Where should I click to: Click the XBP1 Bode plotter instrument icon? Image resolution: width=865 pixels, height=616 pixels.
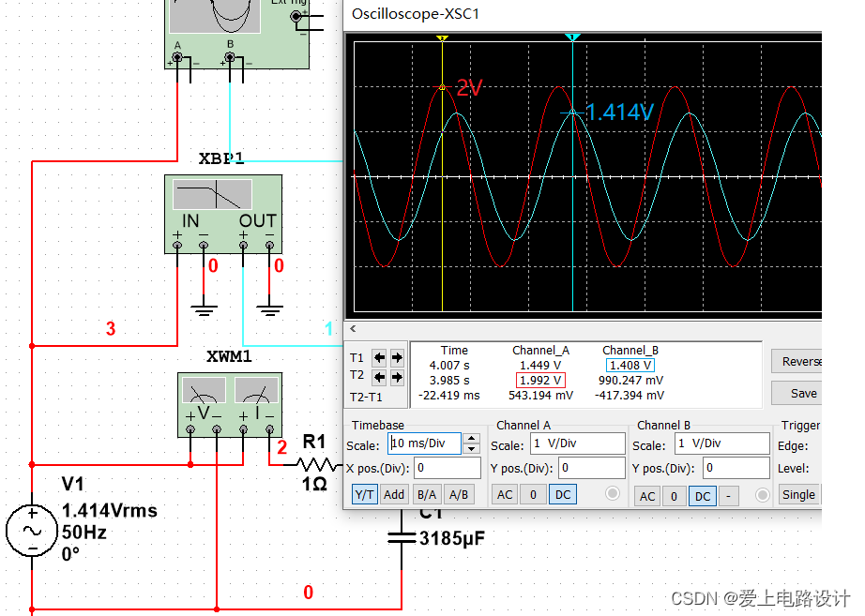pos(223,216)
